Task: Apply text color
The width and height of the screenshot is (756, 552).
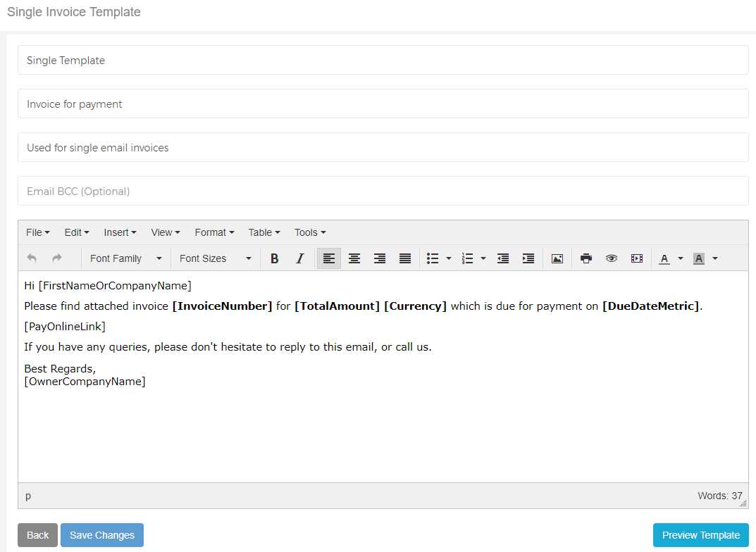Action: pyautogui.click(x=664, y=258)
